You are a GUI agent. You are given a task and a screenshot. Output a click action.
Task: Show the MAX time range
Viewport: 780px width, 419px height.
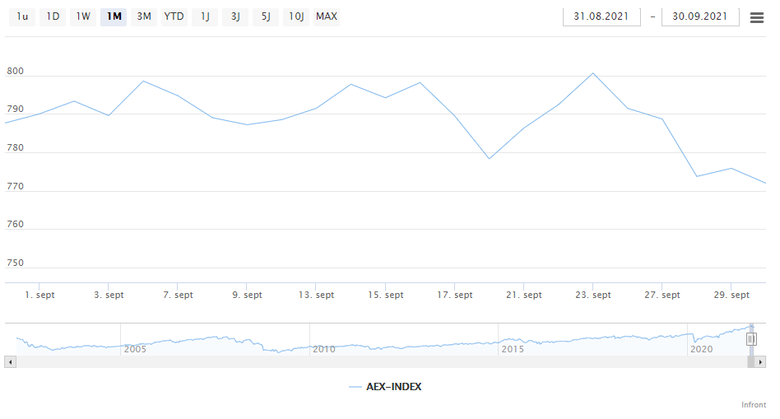pyautogui.click(x=326, y=16)
